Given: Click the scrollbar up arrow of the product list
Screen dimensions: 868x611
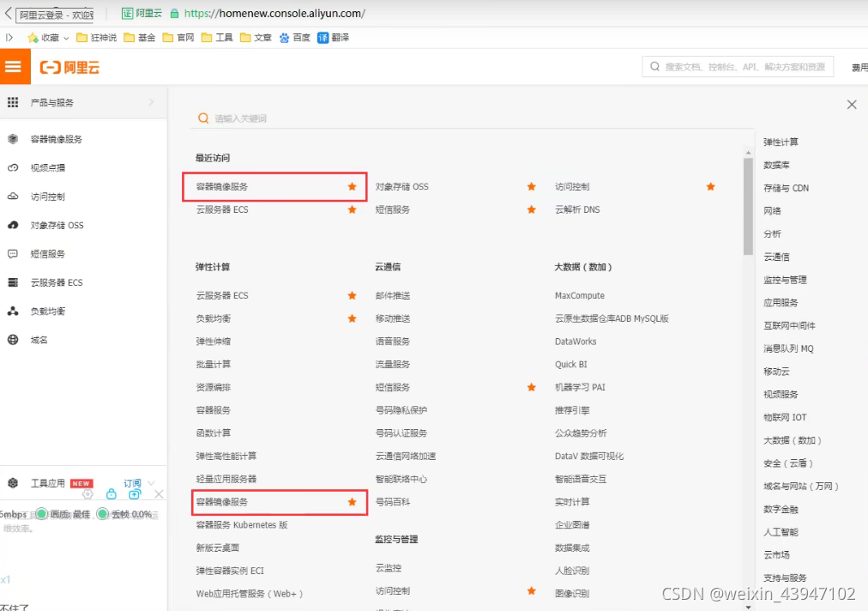Looking at the screenshot, I should pos(749,153).
